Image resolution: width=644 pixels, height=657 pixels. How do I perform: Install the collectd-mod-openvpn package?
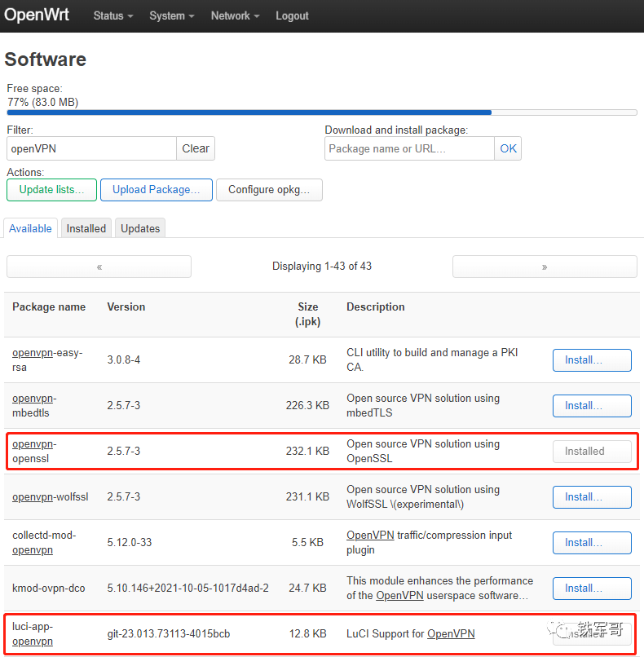pyautogui.click(x=592, y=543)
